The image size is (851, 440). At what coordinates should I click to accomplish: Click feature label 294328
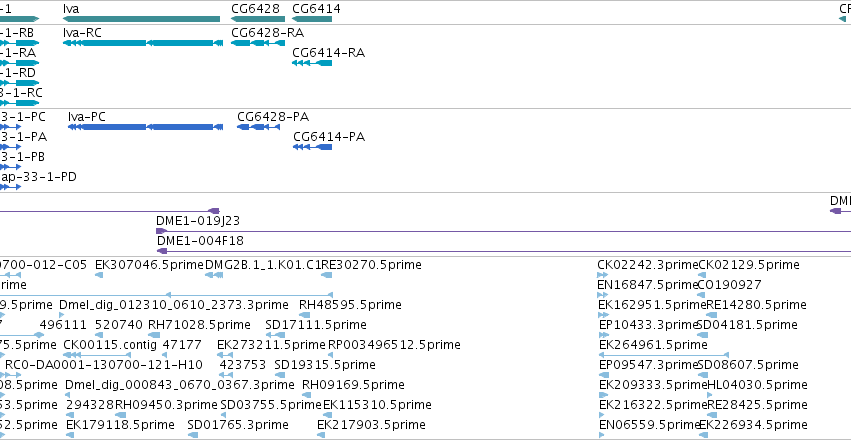90,405
